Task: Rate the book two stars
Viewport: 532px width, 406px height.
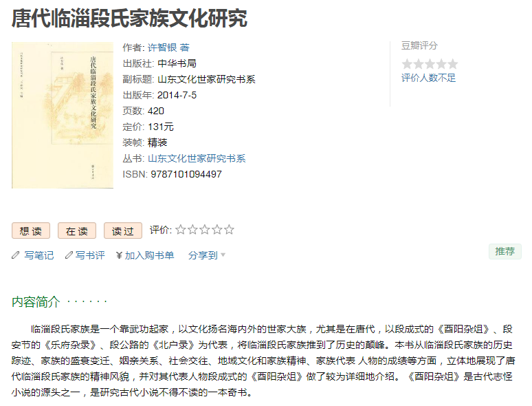Action: pyautogui.click(x=192, y=230)
